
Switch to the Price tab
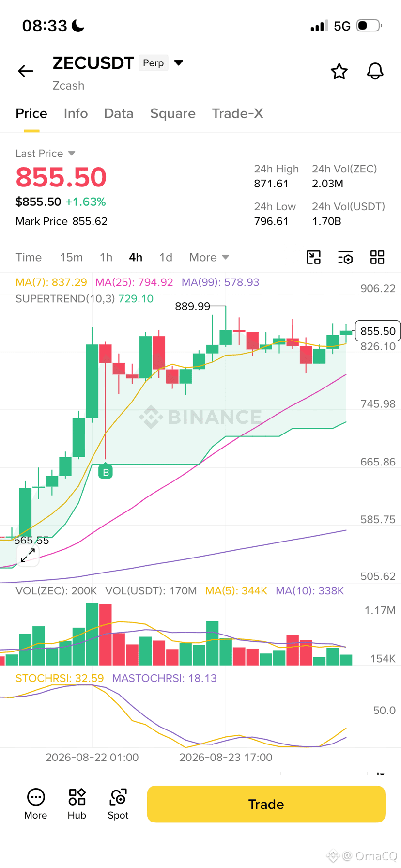click(x=31, y=113)
